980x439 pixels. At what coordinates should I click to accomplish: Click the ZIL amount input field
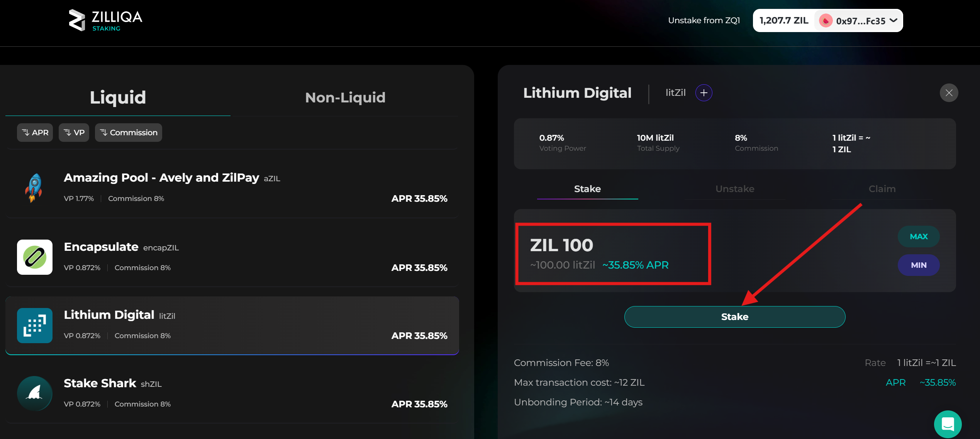pyautogui.click(x=612, y=253)
